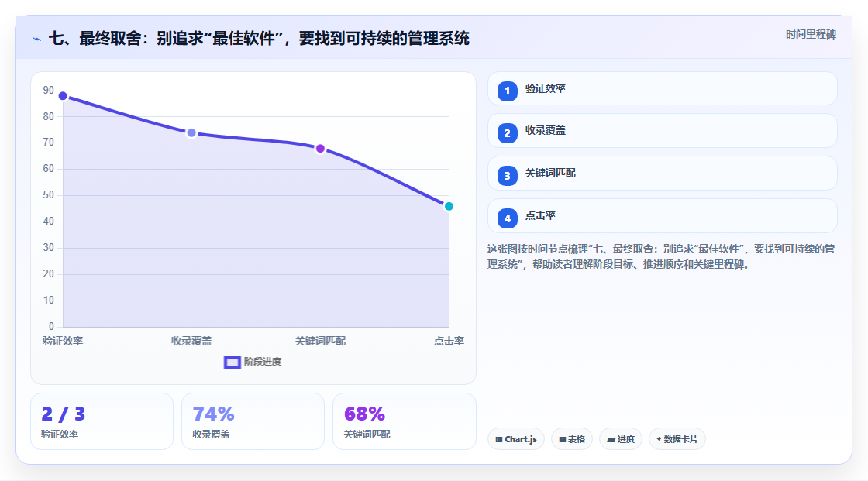868x481 pixels.
Task: Click the x-axis label 收录覆盖
Action: coord(191,341)
